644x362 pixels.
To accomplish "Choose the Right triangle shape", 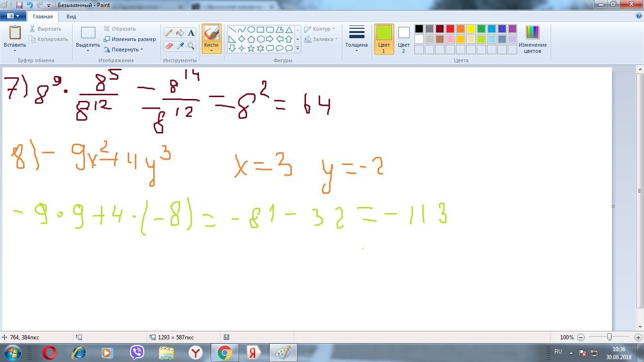I will click(232, 39).
